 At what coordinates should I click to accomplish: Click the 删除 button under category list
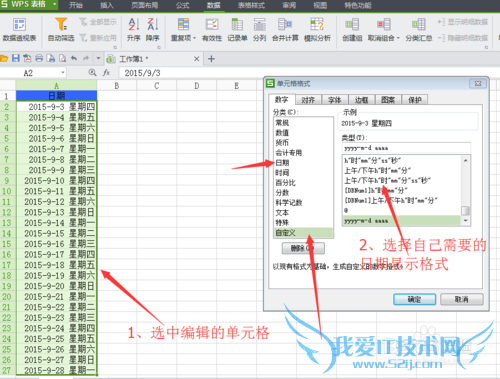[303, 248]
